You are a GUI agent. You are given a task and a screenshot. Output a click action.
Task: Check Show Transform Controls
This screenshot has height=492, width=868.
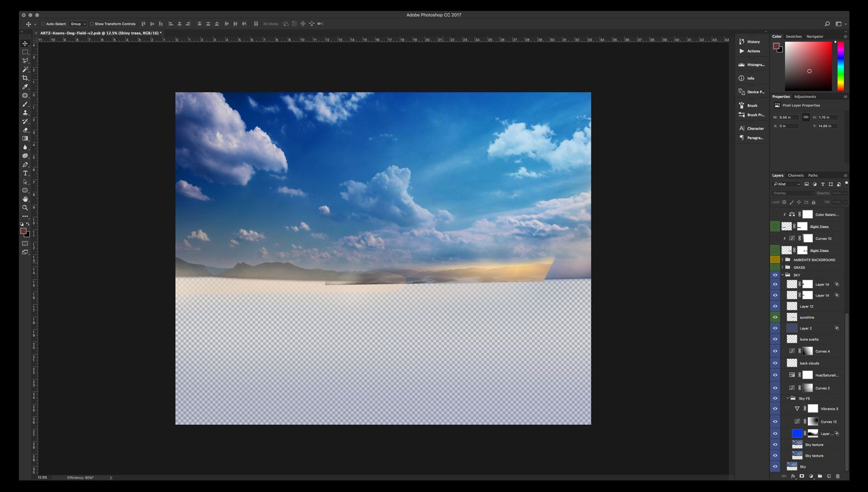(x=92, y=24)
